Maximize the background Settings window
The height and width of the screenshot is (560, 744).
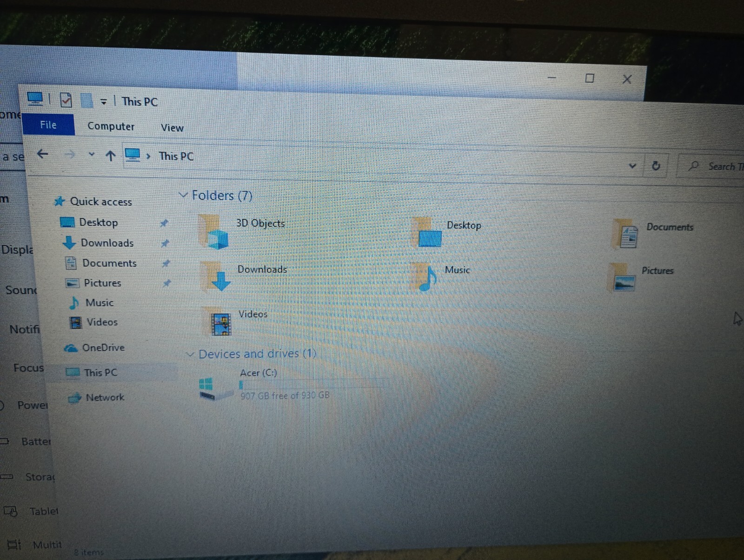[590, 78]
